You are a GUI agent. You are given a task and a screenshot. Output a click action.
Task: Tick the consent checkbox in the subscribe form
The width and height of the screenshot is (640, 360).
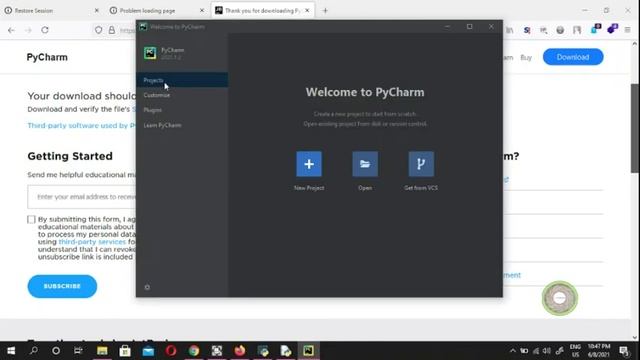[31, 220]
